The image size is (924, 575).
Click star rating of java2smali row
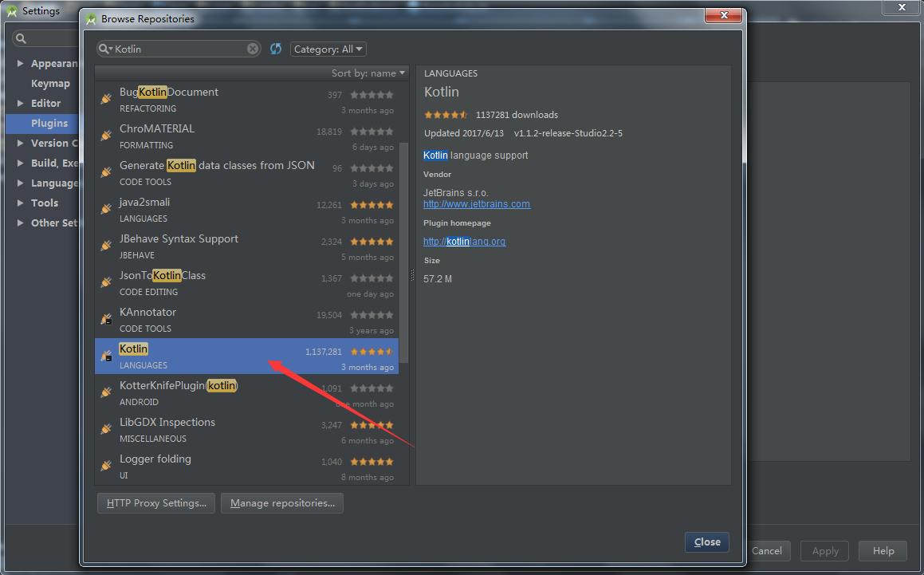click(x=372, y=205)
